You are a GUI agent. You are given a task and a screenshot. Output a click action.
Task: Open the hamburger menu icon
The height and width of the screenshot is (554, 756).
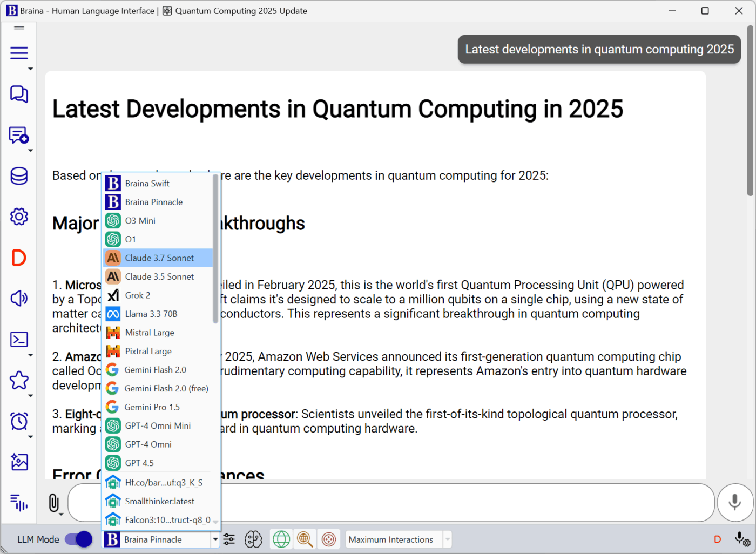19,53
